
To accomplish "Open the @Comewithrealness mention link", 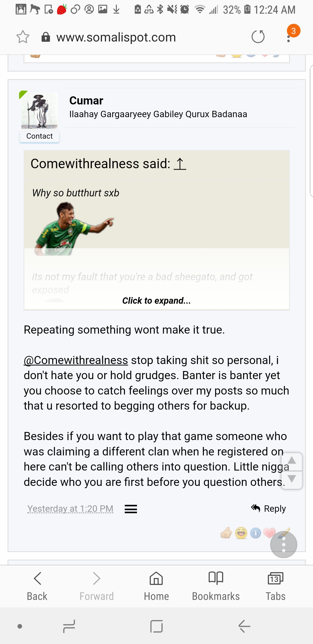I will [x=76, y=360].
